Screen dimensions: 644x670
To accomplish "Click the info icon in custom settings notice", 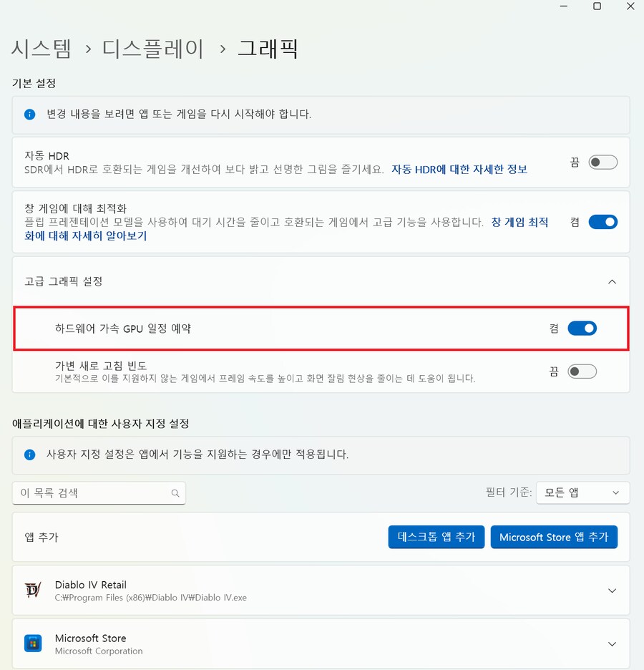I will click(x=29, y=455).
